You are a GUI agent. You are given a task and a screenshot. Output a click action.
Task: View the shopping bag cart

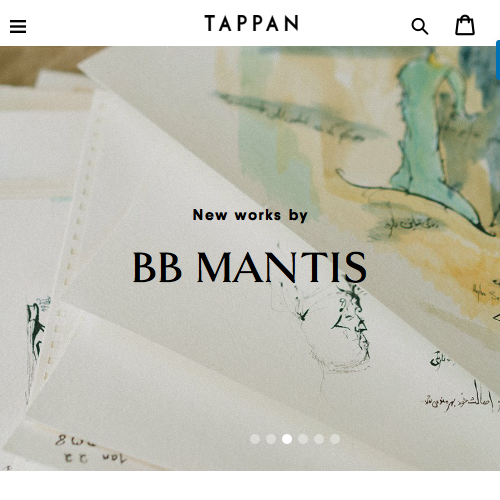click(465, 25)
